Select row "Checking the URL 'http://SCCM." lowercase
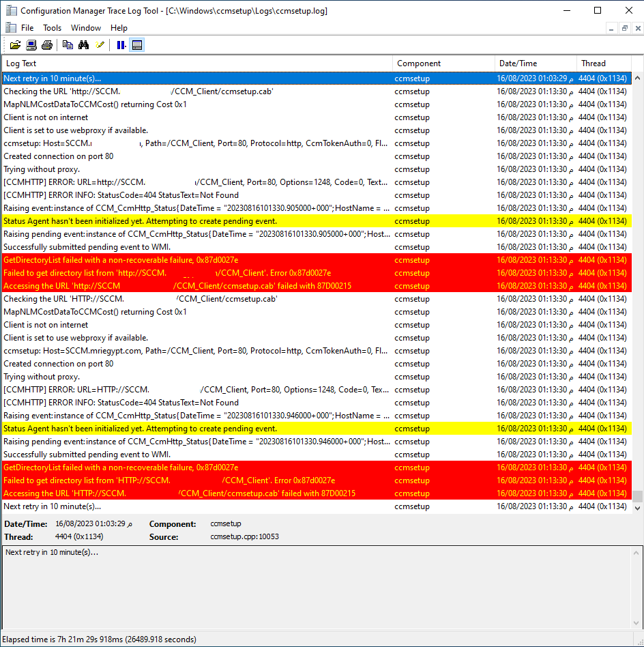The width and height of the screenshot is (644, 647). pyautogui.click(x=317, y=91)
